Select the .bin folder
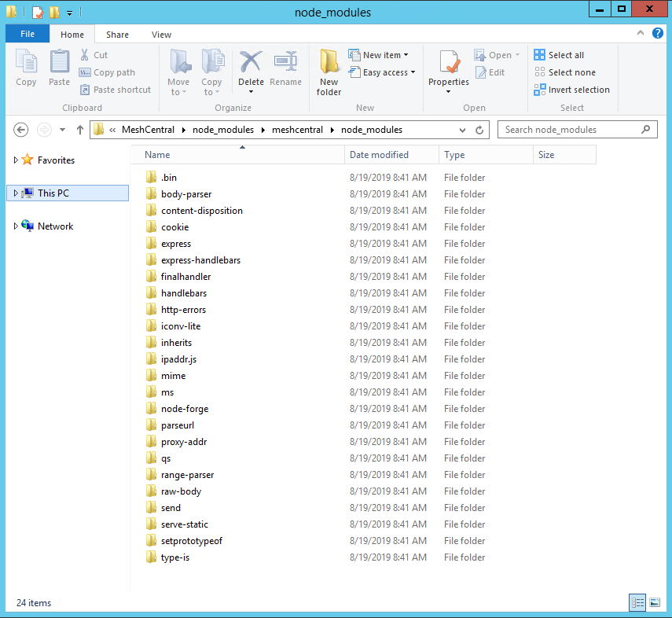 (x=161, y=177)
